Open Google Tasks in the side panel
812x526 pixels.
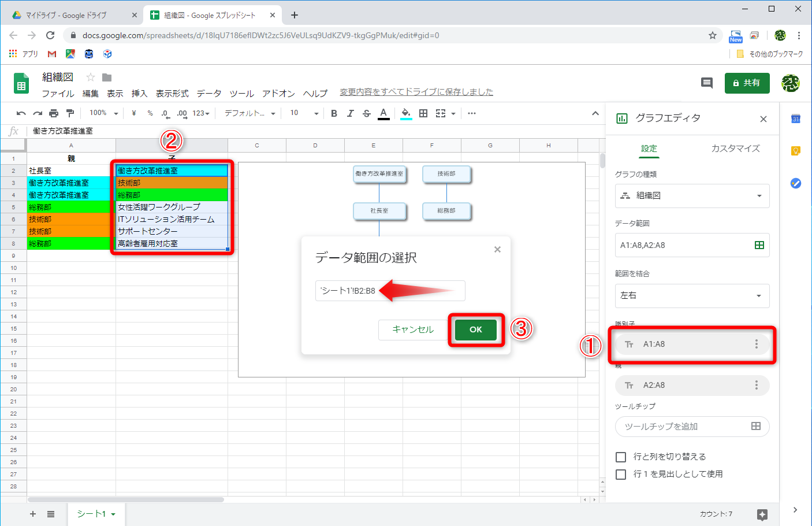[x=796, y=183]
